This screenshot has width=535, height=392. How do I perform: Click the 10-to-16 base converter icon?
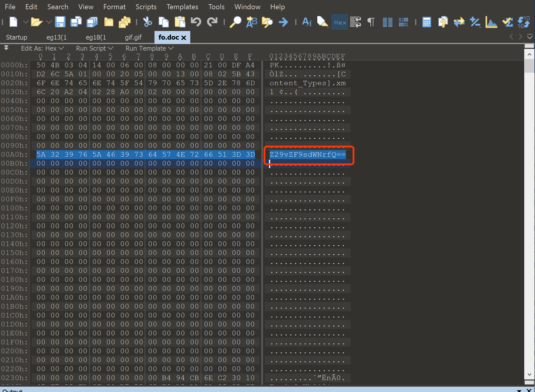coord(523,22)
